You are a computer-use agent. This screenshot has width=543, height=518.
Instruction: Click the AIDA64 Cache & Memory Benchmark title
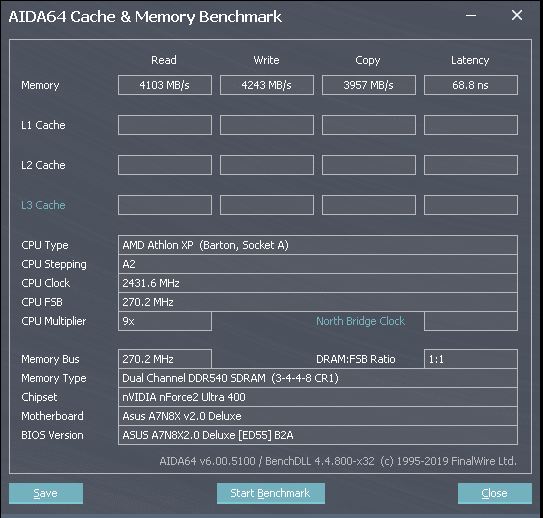[x=145, y=17]
